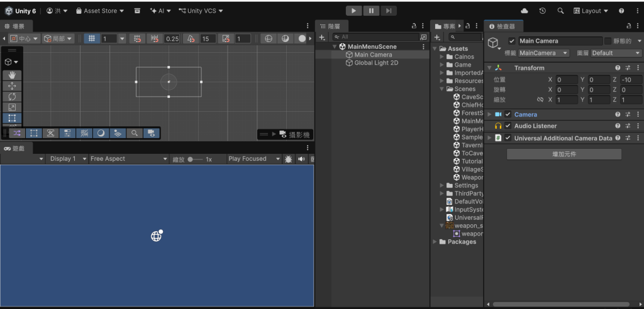Select the Move tool in scene toolbar
The width and height of the screenshot is (644, 309).
(12, 86)
